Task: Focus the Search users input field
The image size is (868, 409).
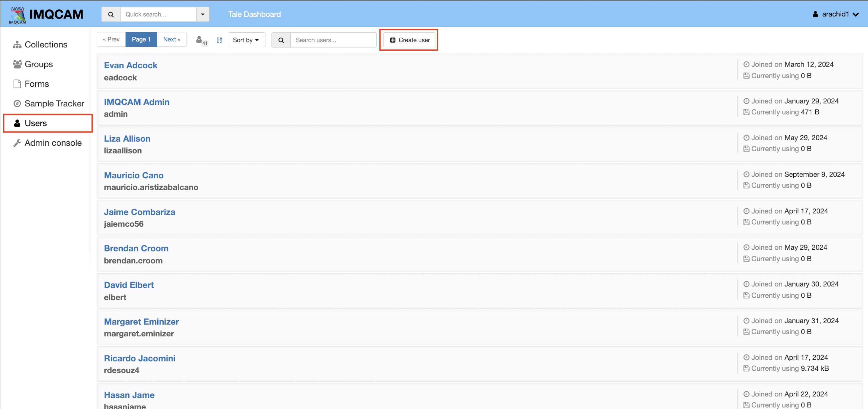Action: coord(333,40)
